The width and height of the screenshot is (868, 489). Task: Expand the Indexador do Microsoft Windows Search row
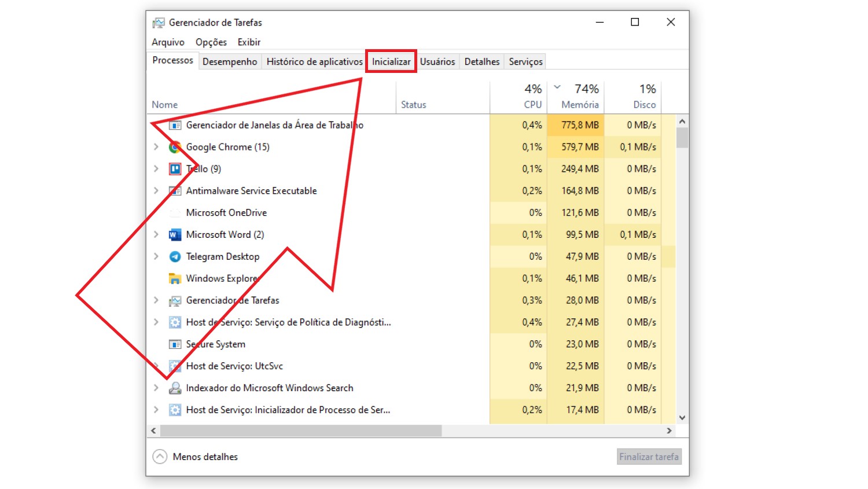click(x=156, y=388)
